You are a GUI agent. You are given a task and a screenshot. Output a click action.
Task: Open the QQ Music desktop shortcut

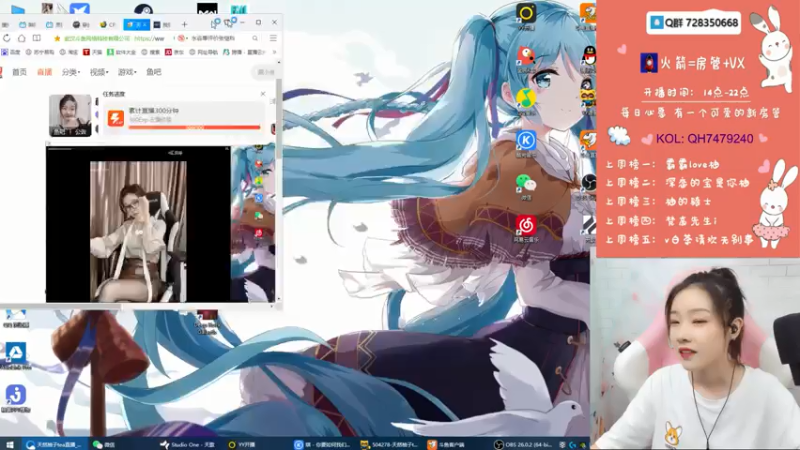click(526, 98)
